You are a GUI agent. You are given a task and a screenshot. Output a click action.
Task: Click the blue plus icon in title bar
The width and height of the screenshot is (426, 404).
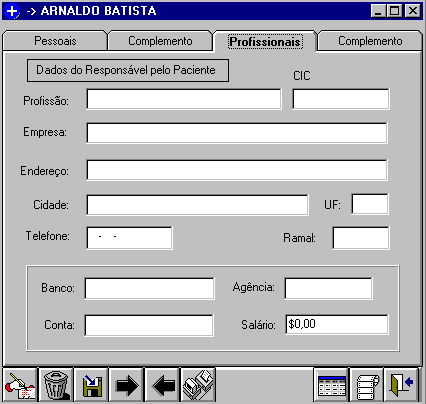click(12, 11)
